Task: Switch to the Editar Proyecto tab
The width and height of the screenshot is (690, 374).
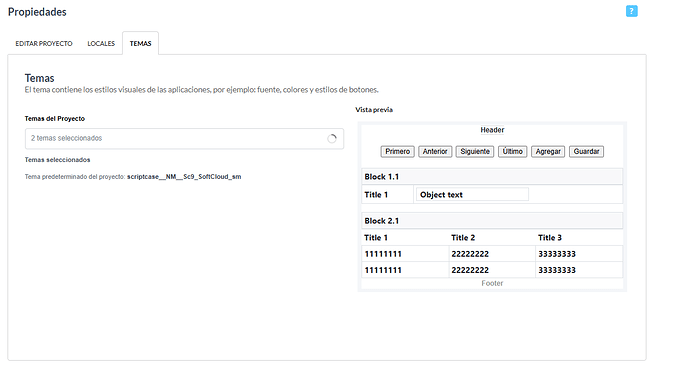Action: [44, 44]
